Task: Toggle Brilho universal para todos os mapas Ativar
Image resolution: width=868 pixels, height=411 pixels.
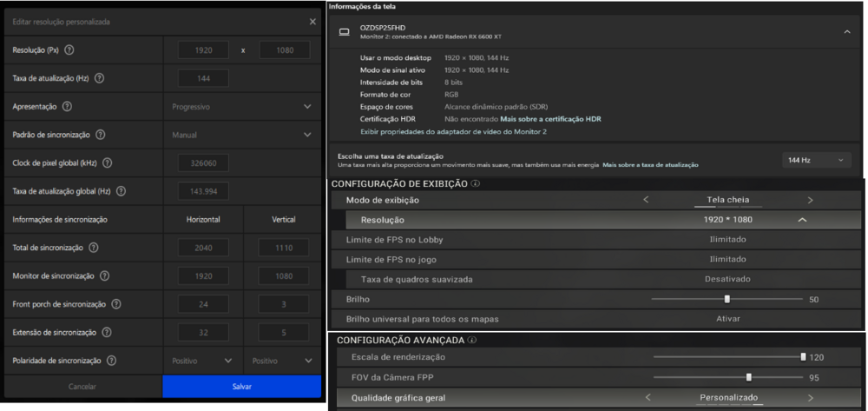Action: (727, 319)
